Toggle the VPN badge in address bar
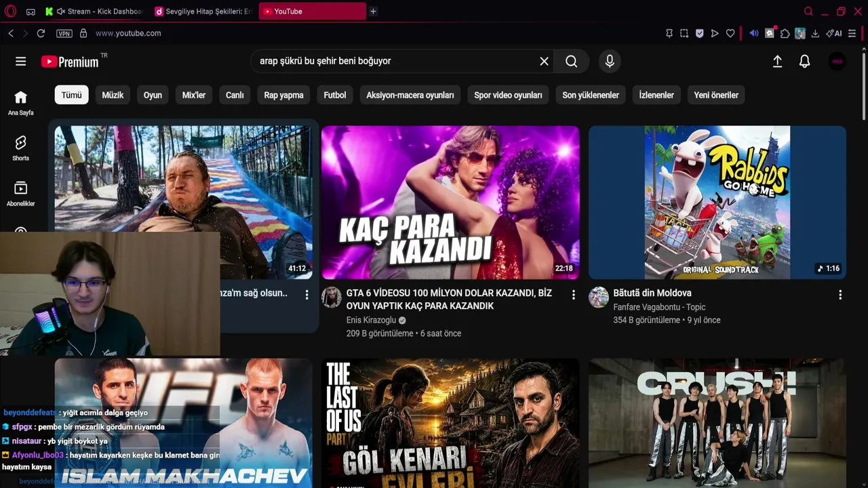 pos(64,33)
